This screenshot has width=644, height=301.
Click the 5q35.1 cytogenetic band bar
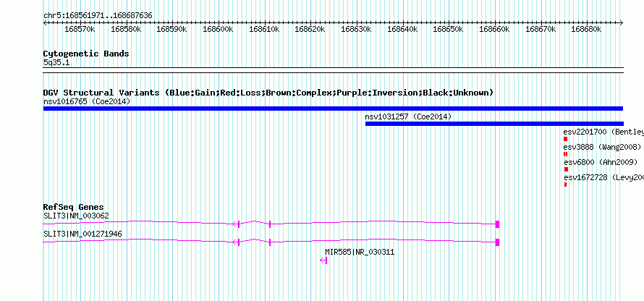[333, 70]
